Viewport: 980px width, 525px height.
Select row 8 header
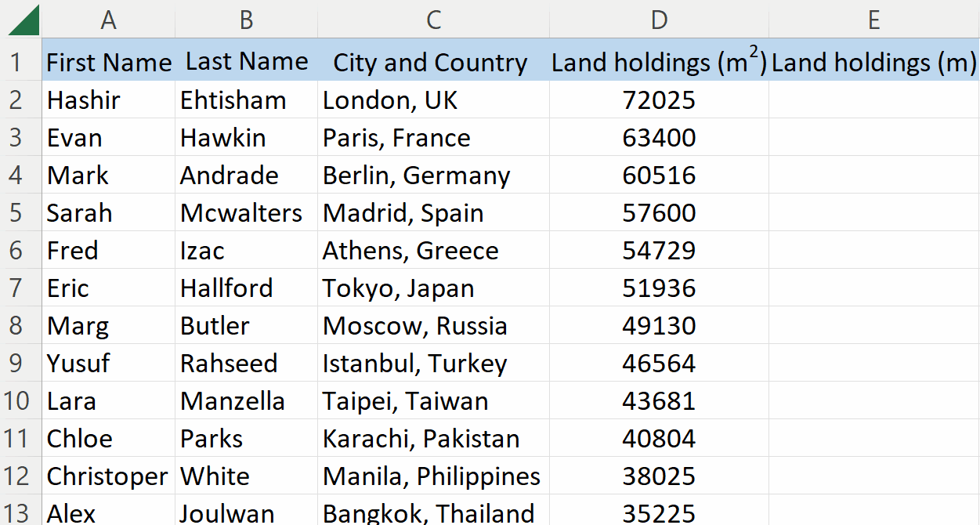(20, 325)
